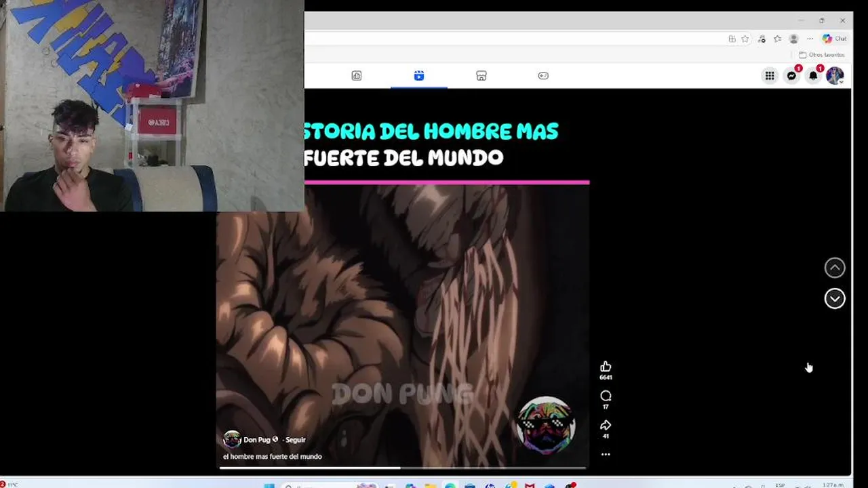Close the browser window

[x=842, y=20]
